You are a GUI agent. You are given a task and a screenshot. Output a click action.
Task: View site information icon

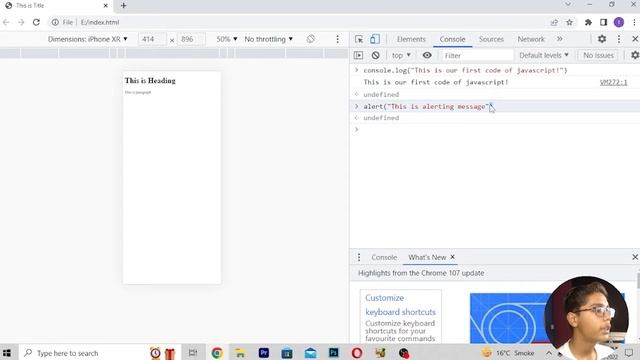tap(55, 22)
